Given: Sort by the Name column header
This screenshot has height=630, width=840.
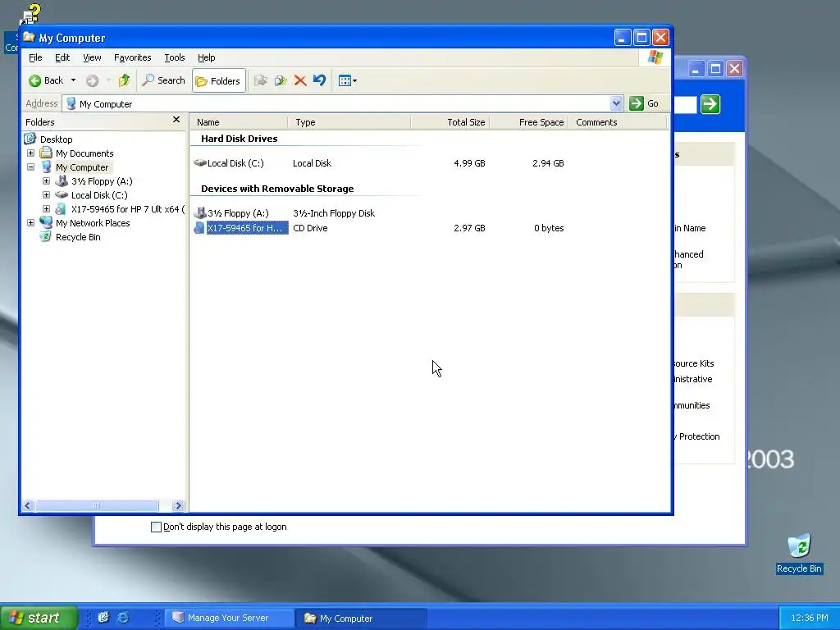Looking at the screenshot, I should point(239,122).
